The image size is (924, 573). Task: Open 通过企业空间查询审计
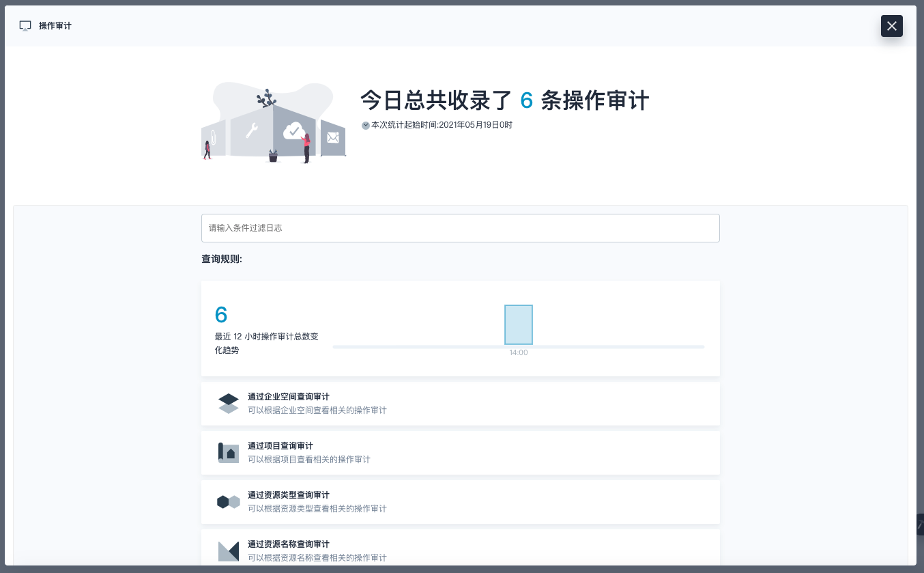click(289, 397)
